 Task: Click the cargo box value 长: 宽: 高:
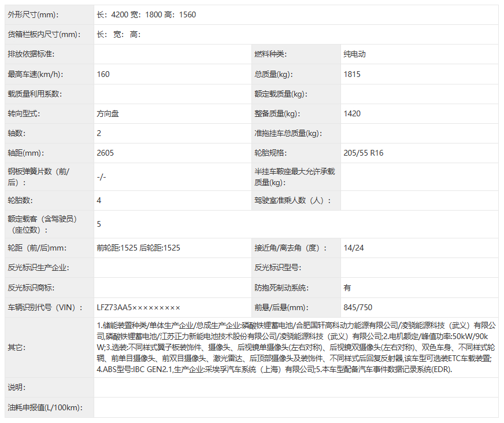[x=118, y=35]
